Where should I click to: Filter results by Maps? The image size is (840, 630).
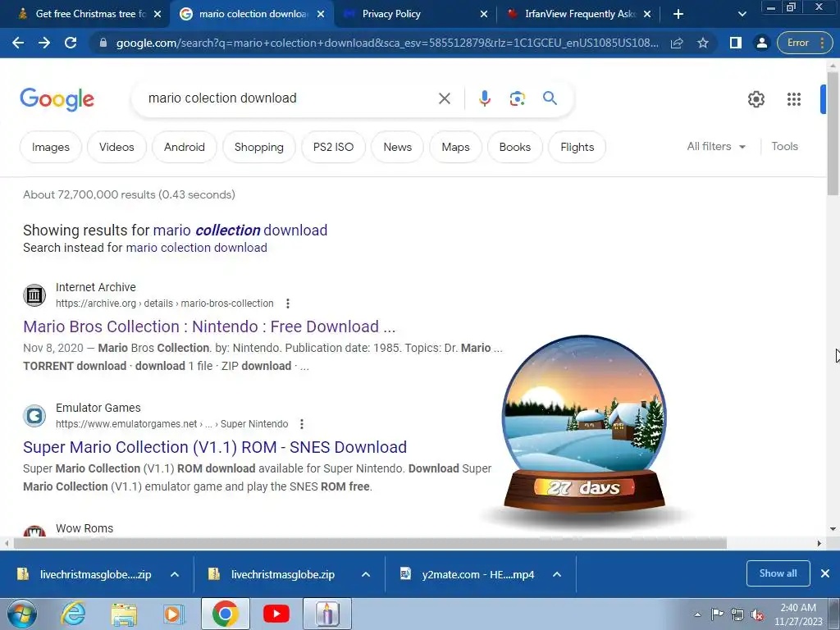pyautogui.click(x=455, y=147)
